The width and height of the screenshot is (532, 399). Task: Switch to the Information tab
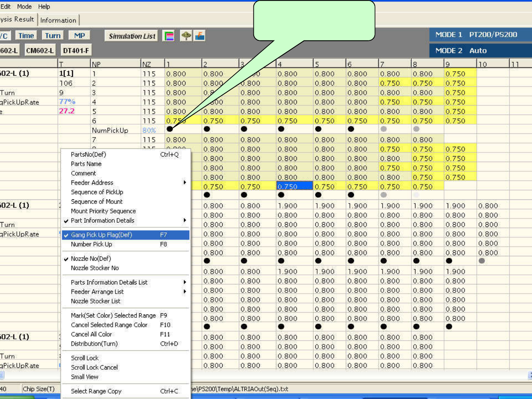coord(58,20)
